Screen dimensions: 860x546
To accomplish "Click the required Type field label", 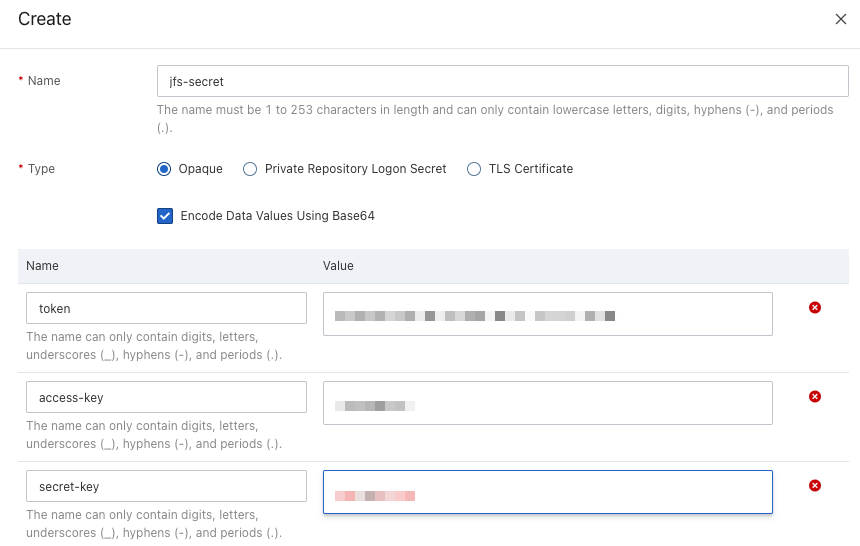I will point(41,169).
